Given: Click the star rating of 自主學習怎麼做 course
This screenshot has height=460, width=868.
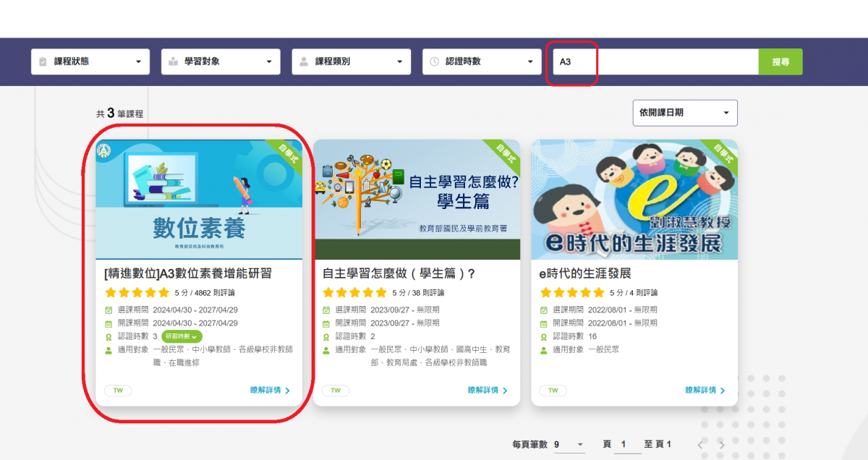Looking at the screenshot, I should (354, 293).
